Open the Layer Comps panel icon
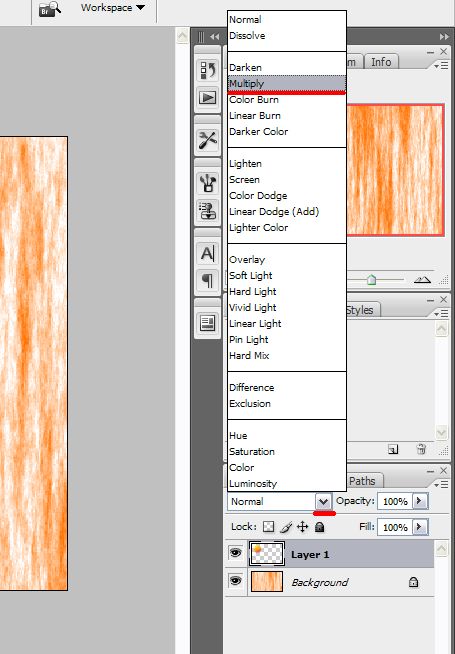The width and height of the screenshot is (455, 654). pos(208,323)
